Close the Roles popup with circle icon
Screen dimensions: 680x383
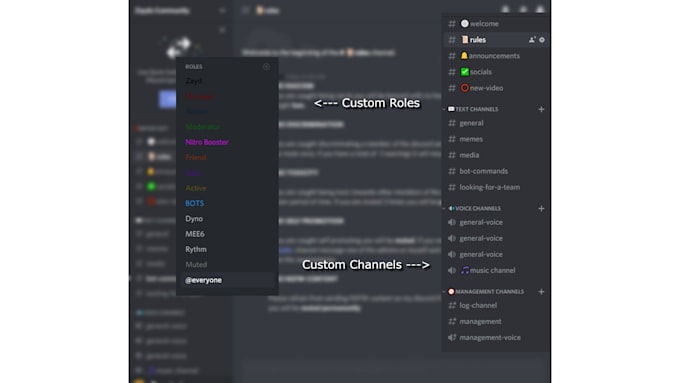point(266,67)
